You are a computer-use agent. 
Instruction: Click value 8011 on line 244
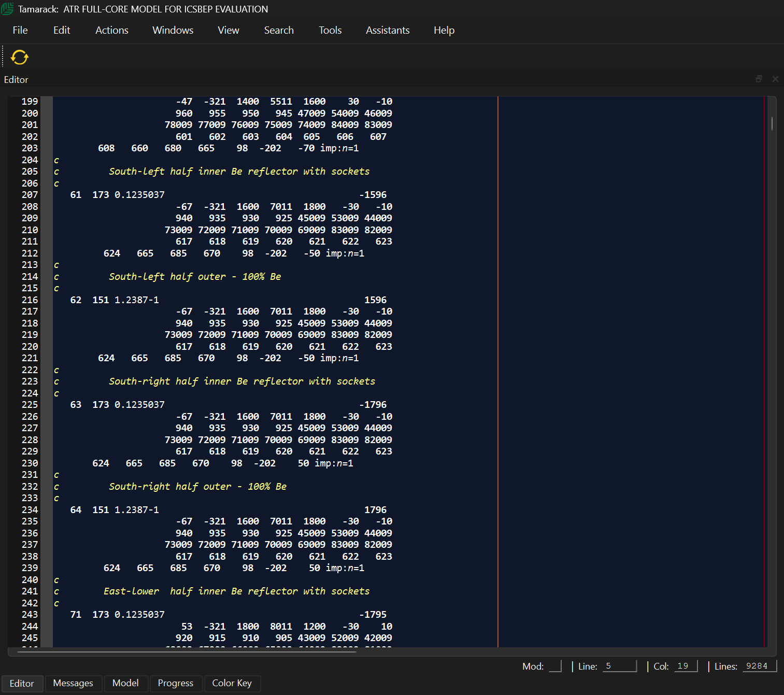281,627
